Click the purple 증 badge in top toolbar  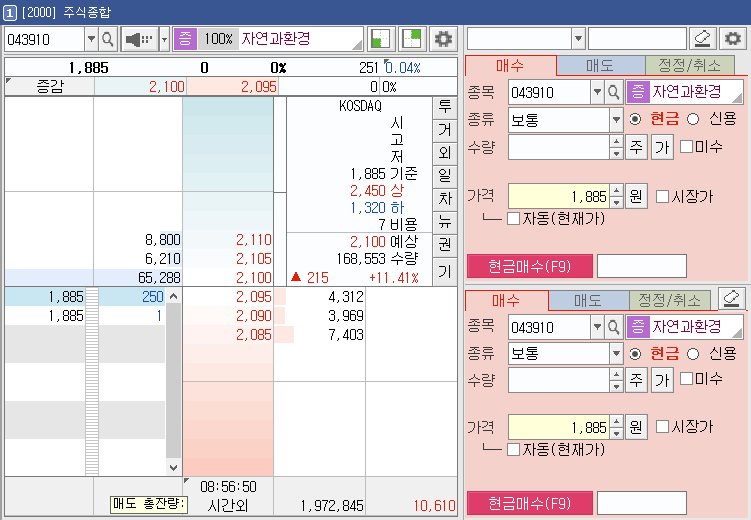tap(185, 39)
